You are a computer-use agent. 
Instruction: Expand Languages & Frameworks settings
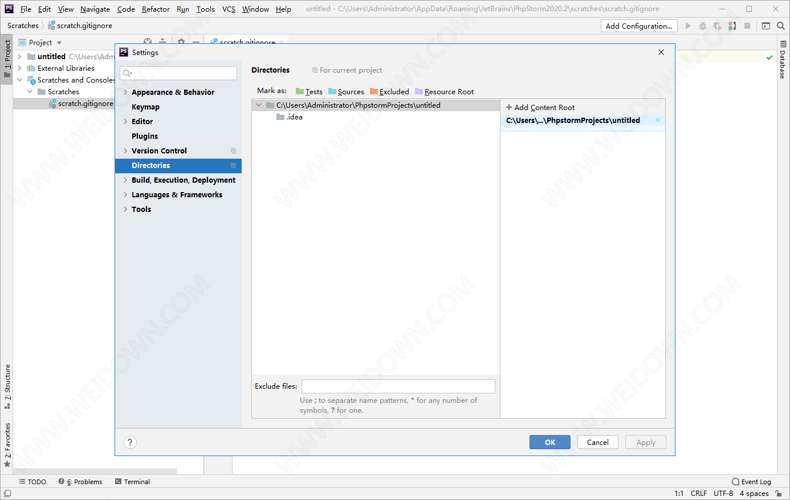point(125,195)
